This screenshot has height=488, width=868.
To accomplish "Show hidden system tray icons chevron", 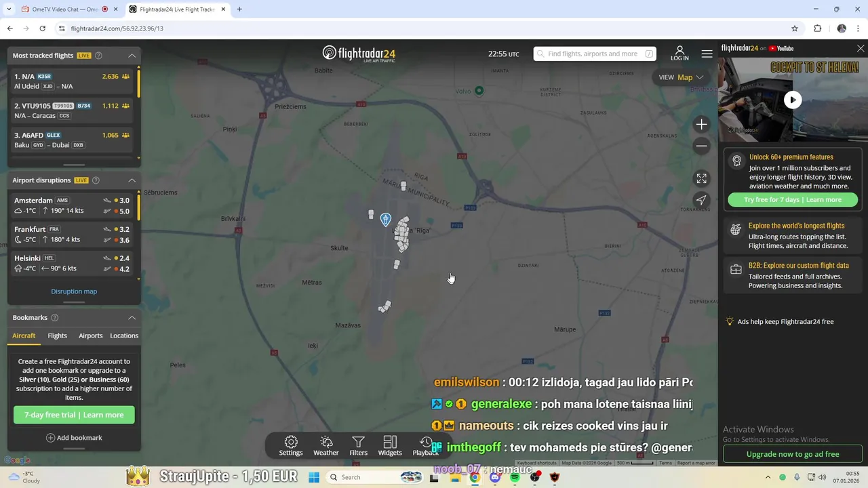I will [x=768, y=477].
